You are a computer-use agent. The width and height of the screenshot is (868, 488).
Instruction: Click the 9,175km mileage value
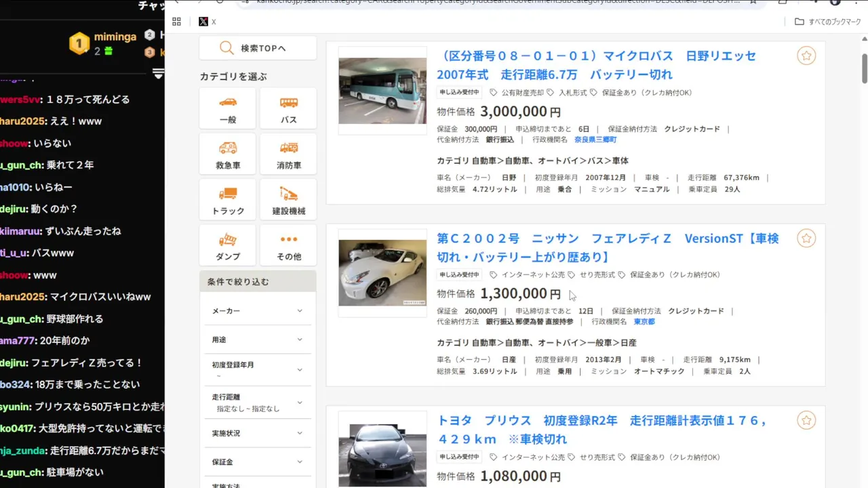pos(734,359)
